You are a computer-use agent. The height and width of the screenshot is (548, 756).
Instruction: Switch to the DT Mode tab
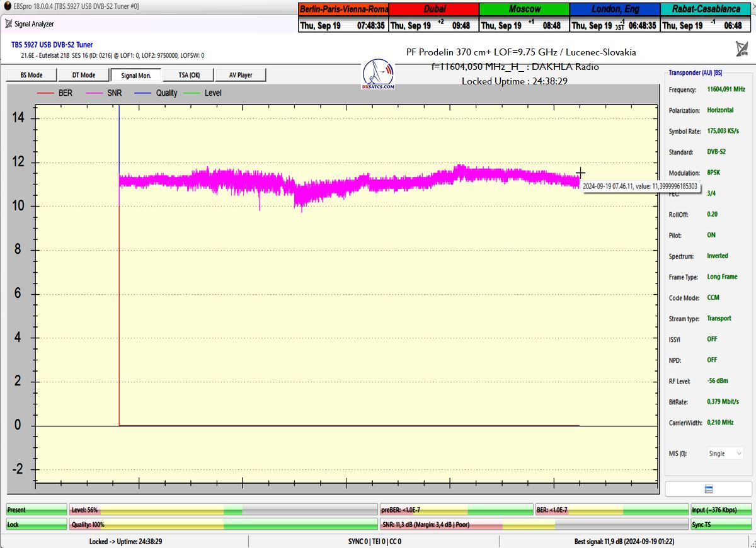pyautogui.click(x=83, y=75)
